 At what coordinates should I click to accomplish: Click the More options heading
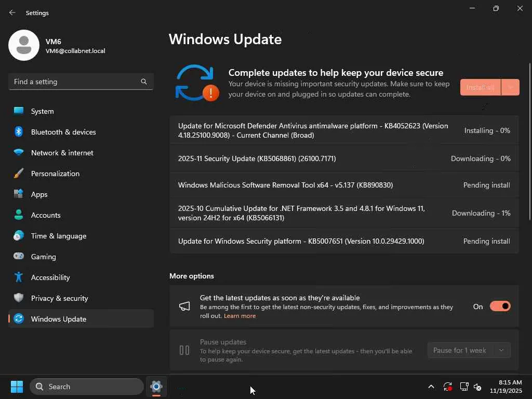coord(192,276)
